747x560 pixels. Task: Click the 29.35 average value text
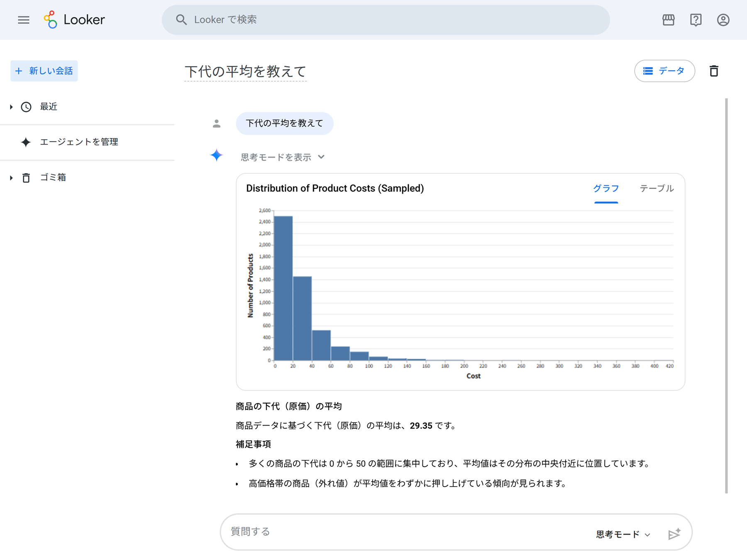[421, 426]
